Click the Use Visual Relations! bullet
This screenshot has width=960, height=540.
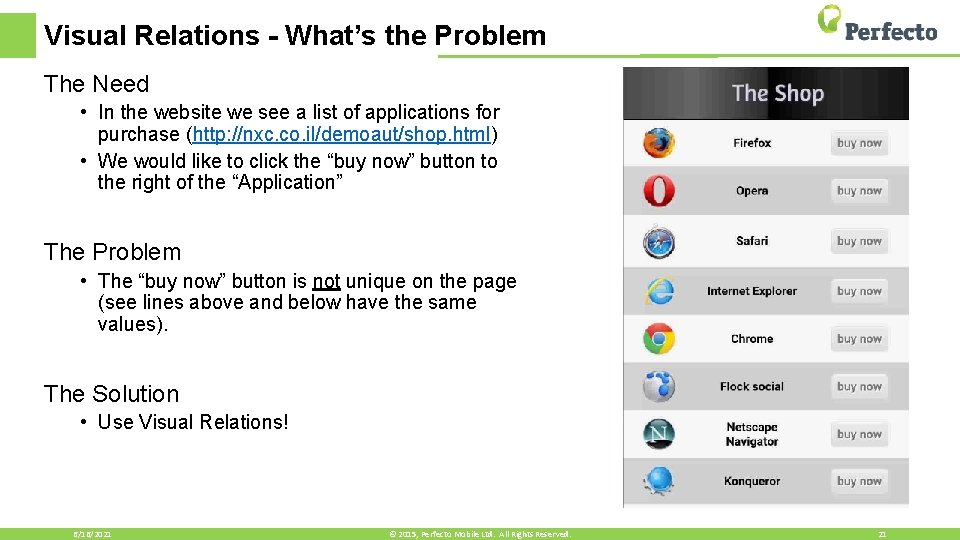click(x=192, y=422)
